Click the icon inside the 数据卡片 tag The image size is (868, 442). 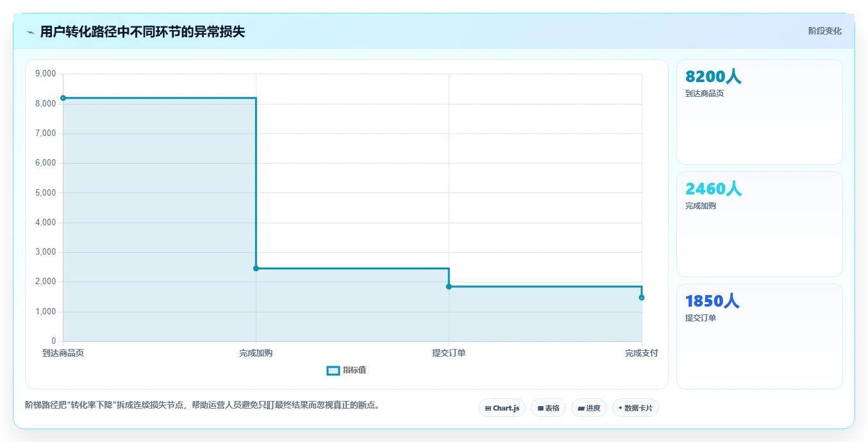pyautogui.click(x=621, y=408)
